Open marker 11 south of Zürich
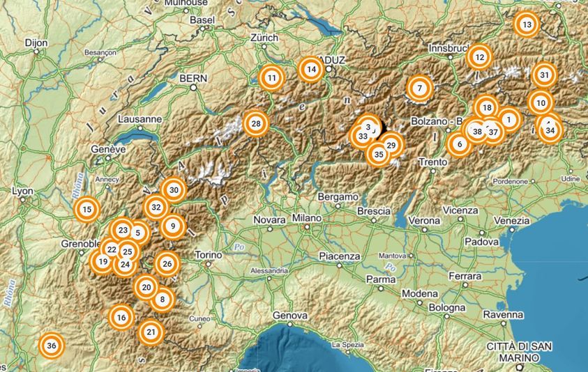This screenshot has width=588, height=372. pos(271,78)
